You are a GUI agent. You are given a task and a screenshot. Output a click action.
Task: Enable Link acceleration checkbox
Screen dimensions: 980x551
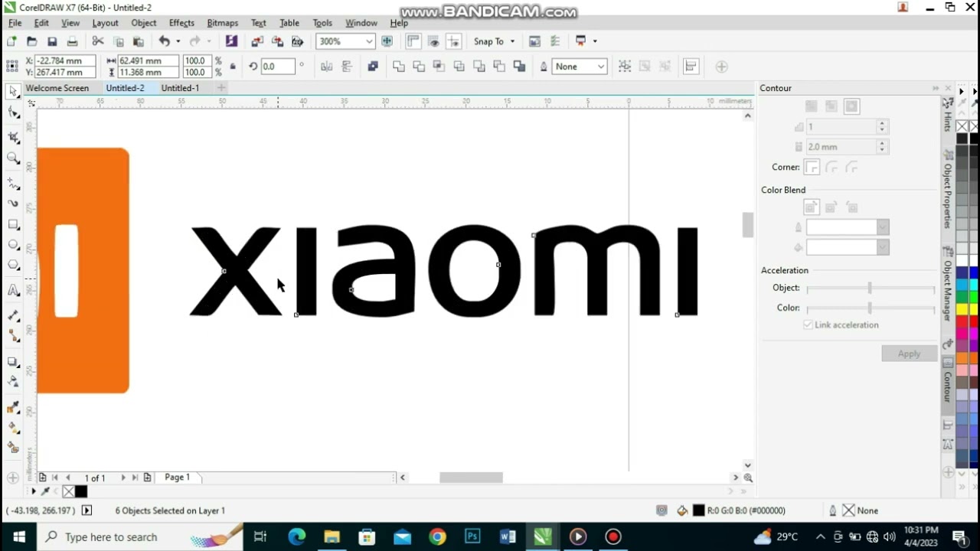(x=808, y=325)
